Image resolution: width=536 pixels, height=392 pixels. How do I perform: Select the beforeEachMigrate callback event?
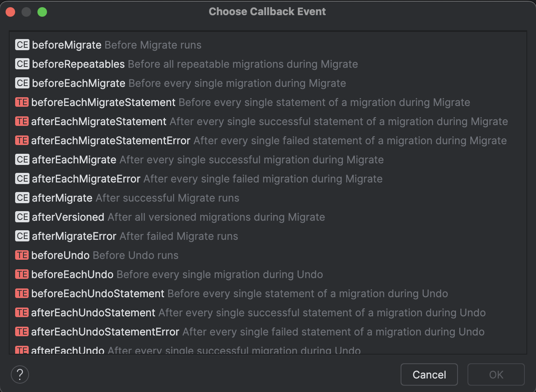pyautogui.click(x=78, y=83)
